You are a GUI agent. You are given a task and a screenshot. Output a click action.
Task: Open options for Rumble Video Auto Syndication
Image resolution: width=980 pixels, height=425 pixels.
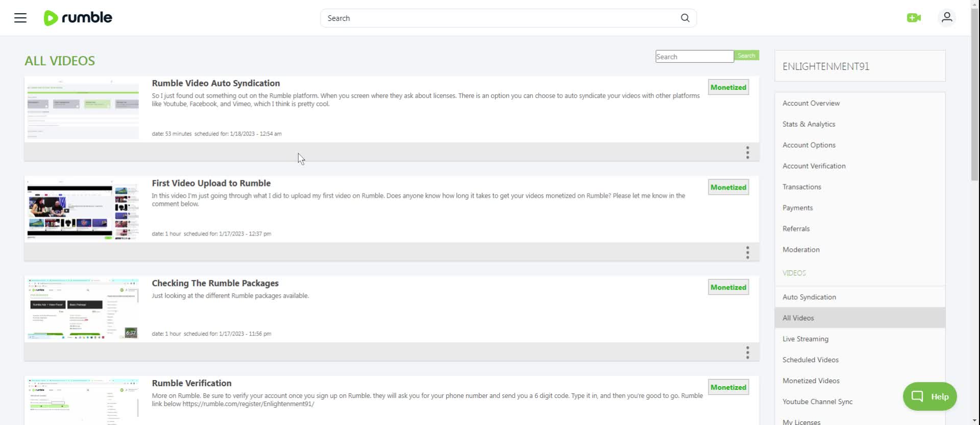(747, 152)
